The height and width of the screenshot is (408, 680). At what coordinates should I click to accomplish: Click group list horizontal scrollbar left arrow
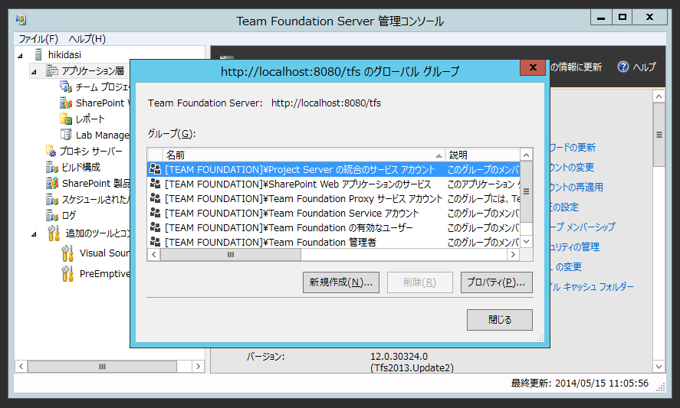pyautogui.click(x=154, y=255)
